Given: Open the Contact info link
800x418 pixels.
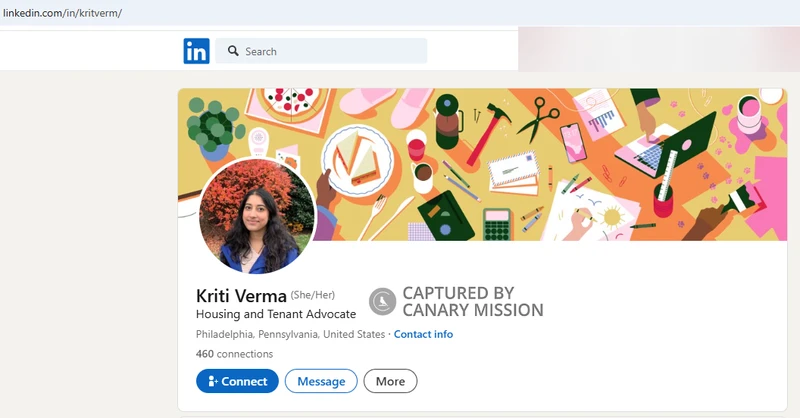Looking at the screenshot, I should click(423, 334).
